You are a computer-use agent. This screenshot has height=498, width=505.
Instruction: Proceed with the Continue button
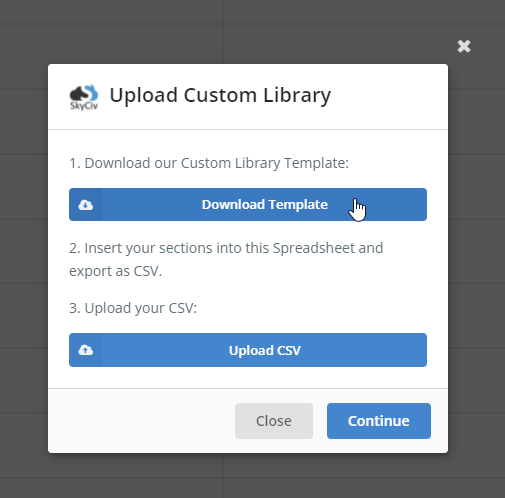tap(379, 421)
